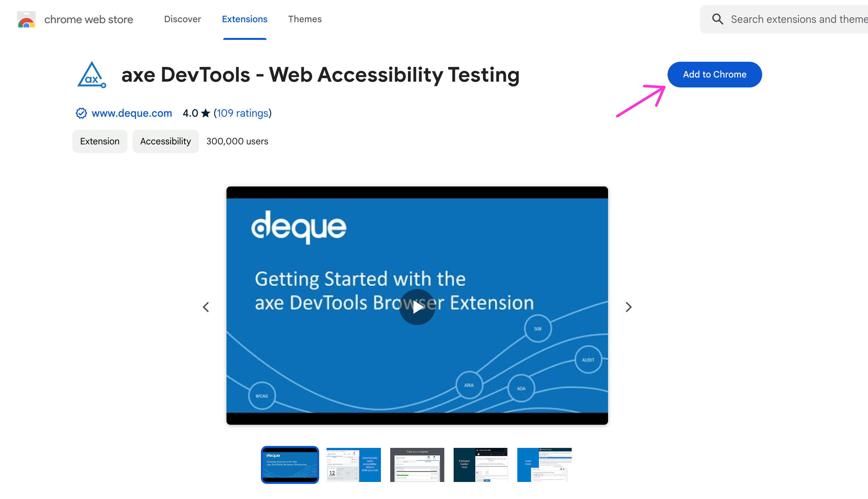Screen dimensions: 868x499
Task: Click the rating star icon
Action: click(206, 113)
